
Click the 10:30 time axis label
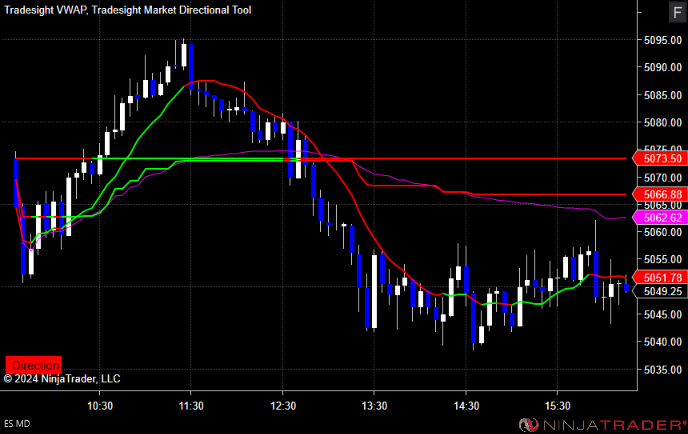[100, 405]
